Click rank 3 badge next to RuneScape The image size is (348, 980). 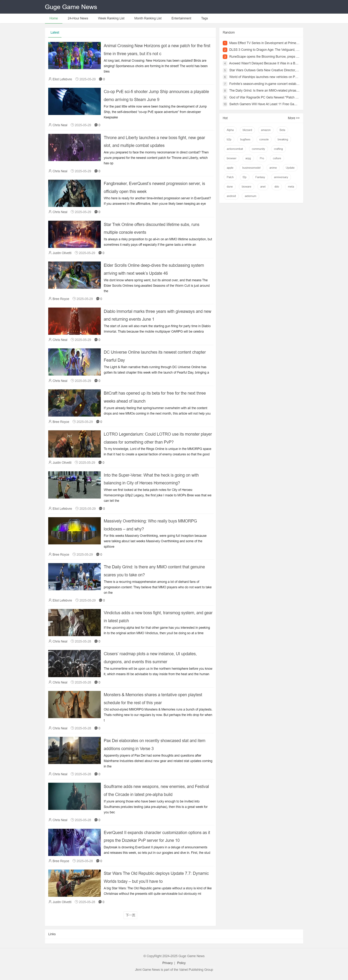[225, 57]
